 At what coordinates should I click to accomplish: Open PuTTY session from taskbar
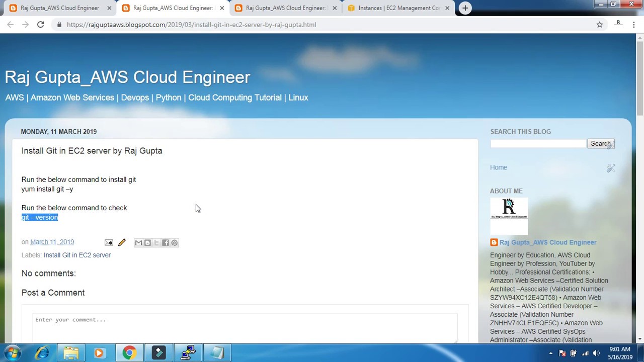click(188, 353)
